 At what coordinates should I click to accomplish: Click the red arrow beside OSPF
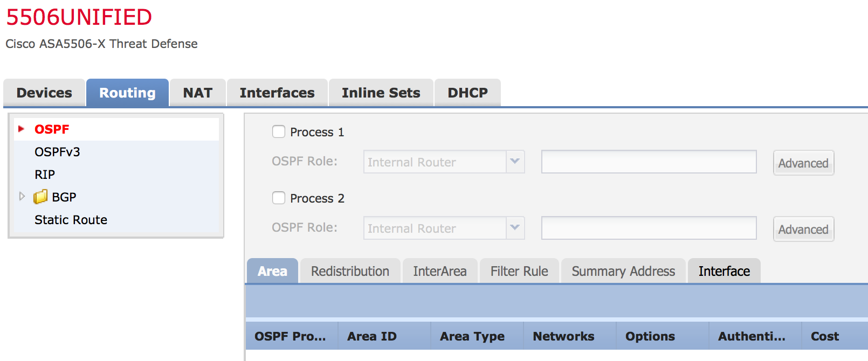click(22, 129)
